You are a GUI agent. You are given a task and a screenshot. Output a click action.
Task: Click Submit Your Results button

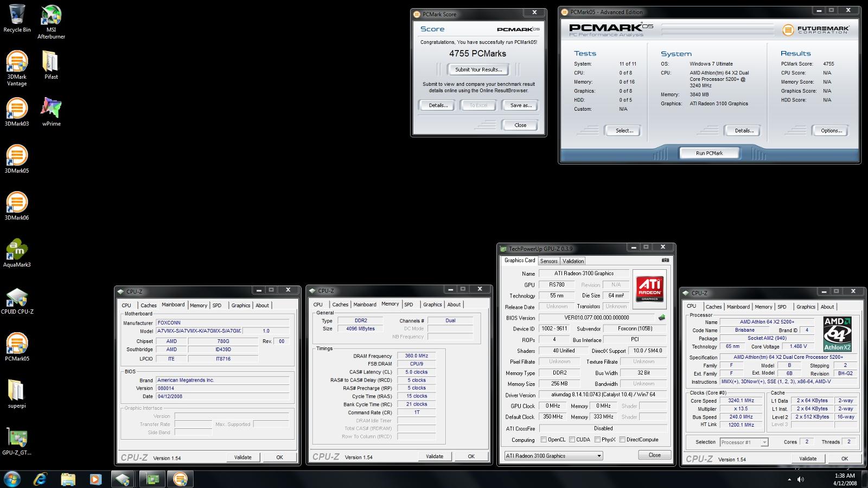click(478, 69)
